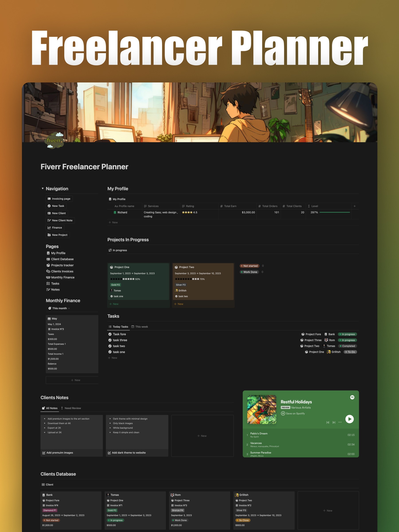Click the Level progress bar for Richard
The width and height of the screenshot is (399, 532).
(334, 212)
